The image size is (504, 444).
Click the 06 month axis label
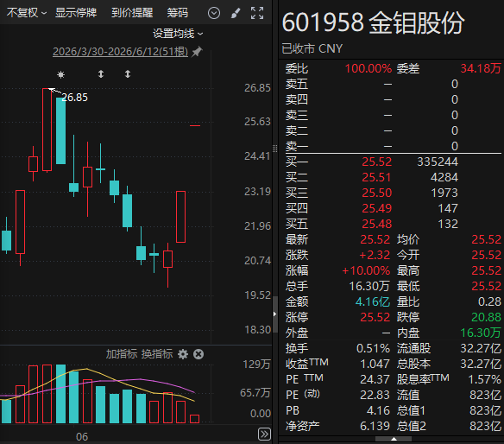click(x=82, y=437)
